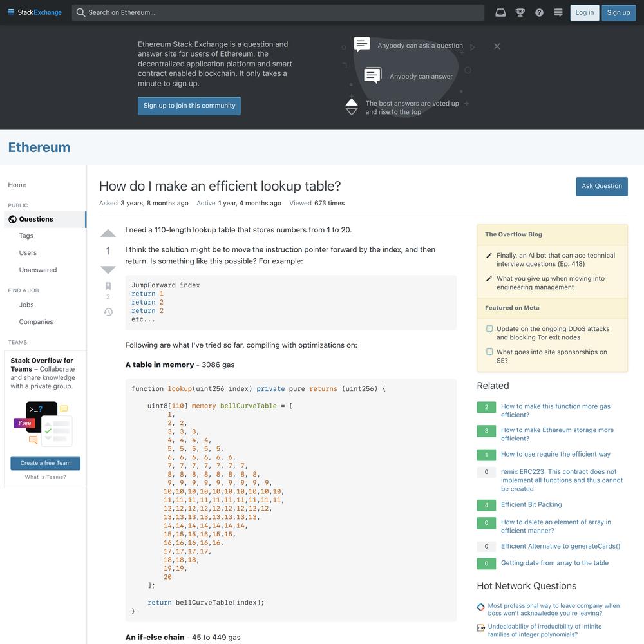This screenshot has width=644, height=644.
Task: Open the achievements trophy icon
Action: (x=520, y=12)
